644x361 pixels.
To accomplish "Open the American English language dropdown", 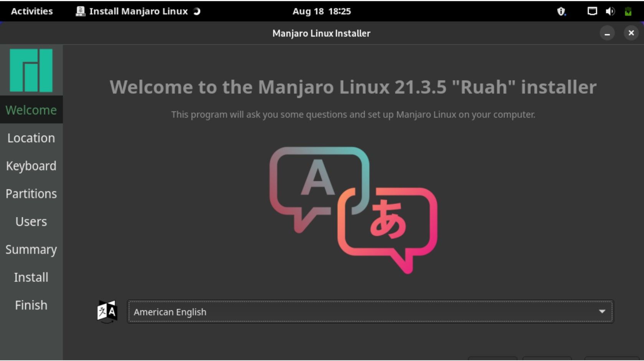I will tap(370, 311).
